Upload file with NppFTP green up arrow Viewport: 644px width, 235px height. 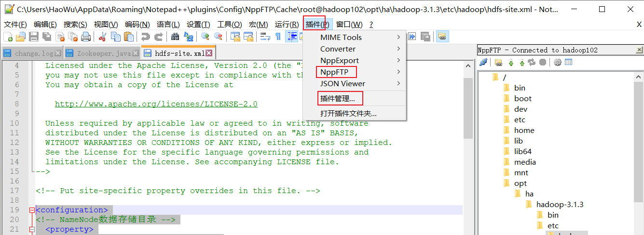522,63
